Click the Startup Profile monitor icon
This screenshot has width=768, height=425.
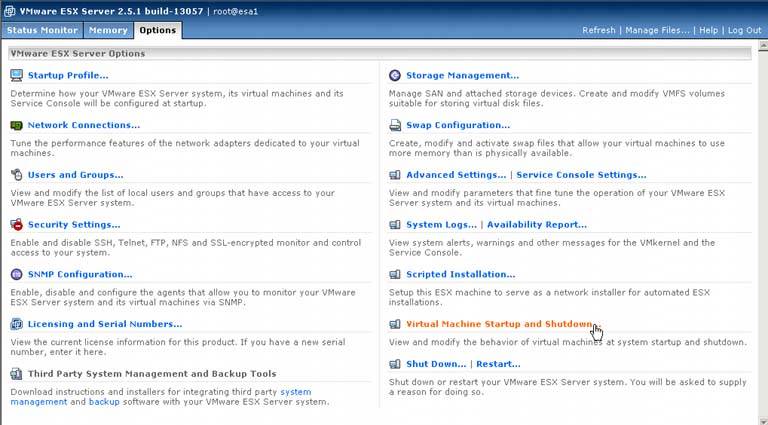pos(17,75)
